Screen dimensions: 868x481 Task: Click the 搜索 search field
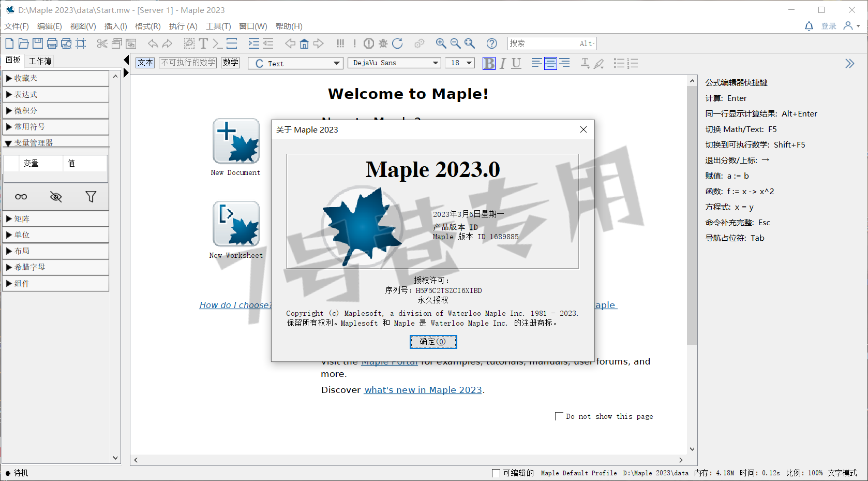pyautogui.click(x=552, y=43)
